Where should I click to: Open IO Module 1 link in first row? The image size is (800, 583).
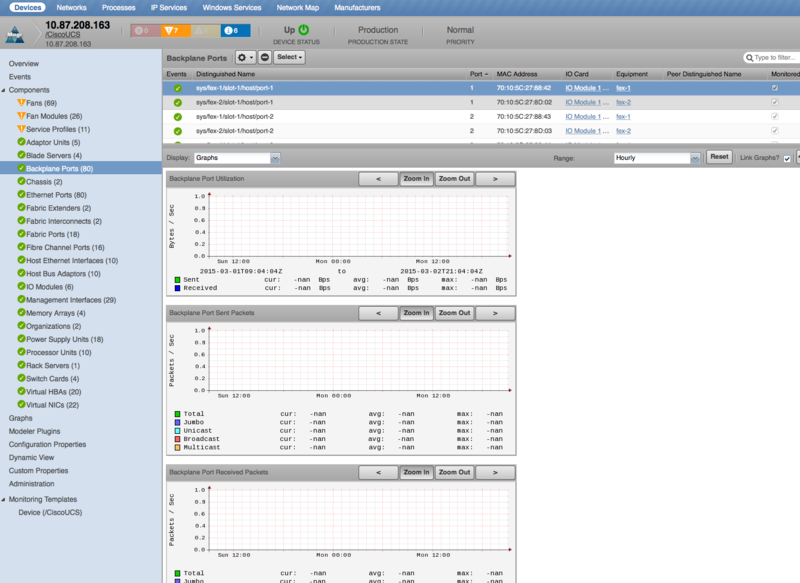(587, 88)
